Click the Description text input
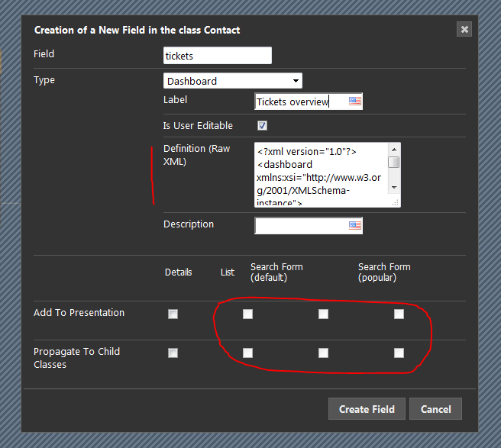501x448 pixels. (301, 225)
